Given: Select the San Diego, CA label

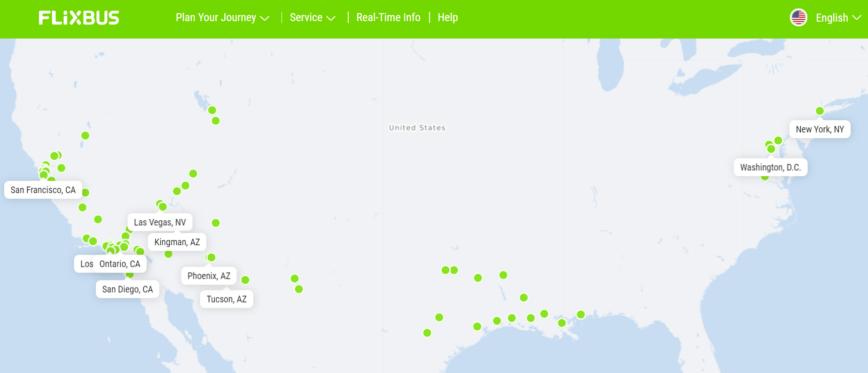Looking at the screenshot, I should tap(127, 289).
